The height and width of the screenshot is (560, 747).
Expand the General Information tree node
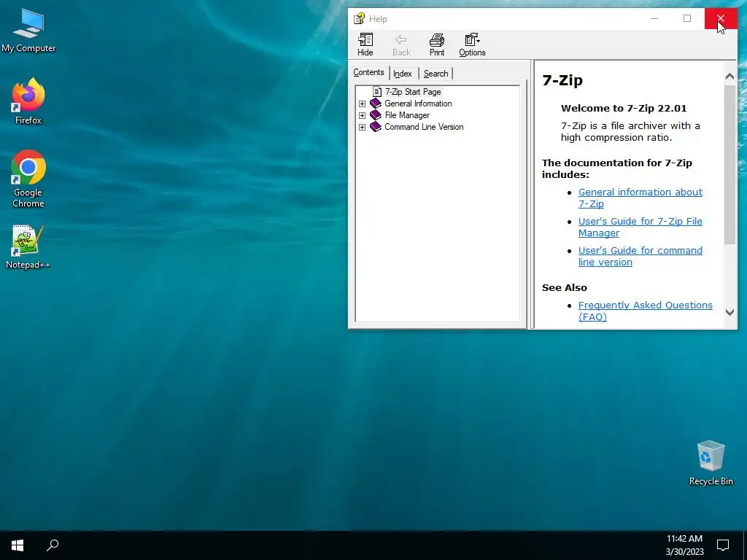(362, 104)
